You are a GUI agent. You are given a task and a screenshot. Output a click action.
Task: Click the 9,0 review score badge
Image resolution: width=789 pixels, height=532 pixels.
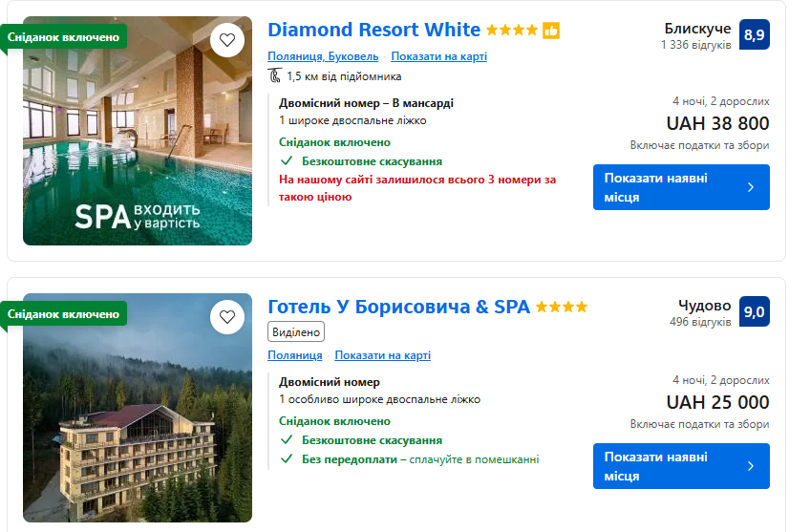pos(754,312)
